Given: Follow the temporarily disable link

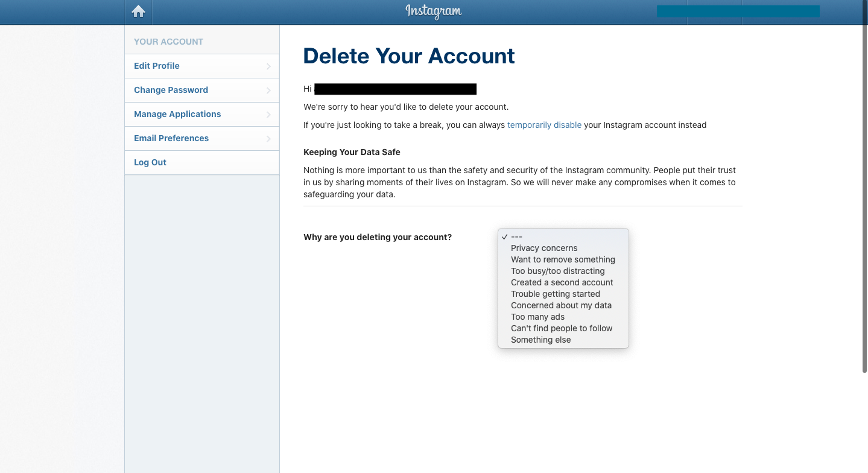Looking at the screenshot, I should pyautogui.click(x=544, y=125).
